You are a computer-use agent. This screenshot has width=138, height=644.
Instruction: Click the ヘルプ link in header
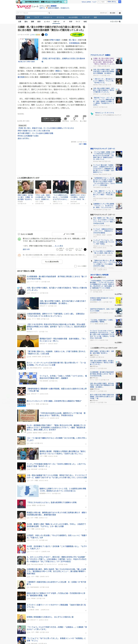[x=94, y=2]
